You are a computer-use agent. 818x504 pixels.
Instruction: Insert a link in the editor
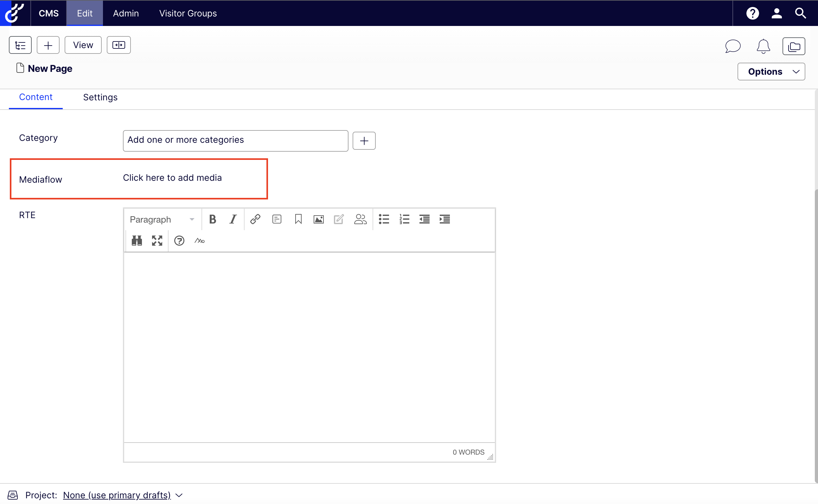click(x=255, y=219)
